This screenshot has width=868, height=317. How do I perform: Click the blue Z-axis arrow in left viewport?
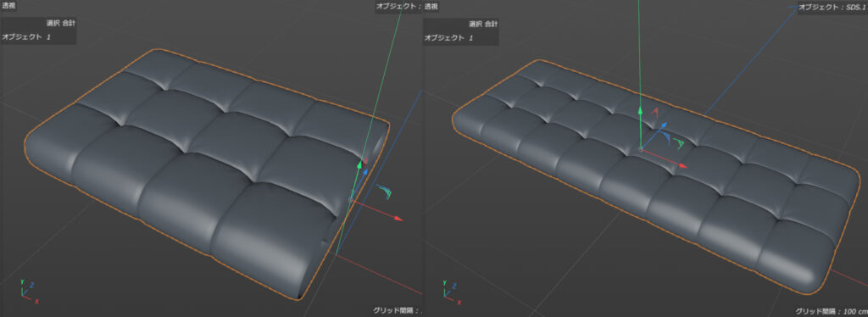[365, 172]
